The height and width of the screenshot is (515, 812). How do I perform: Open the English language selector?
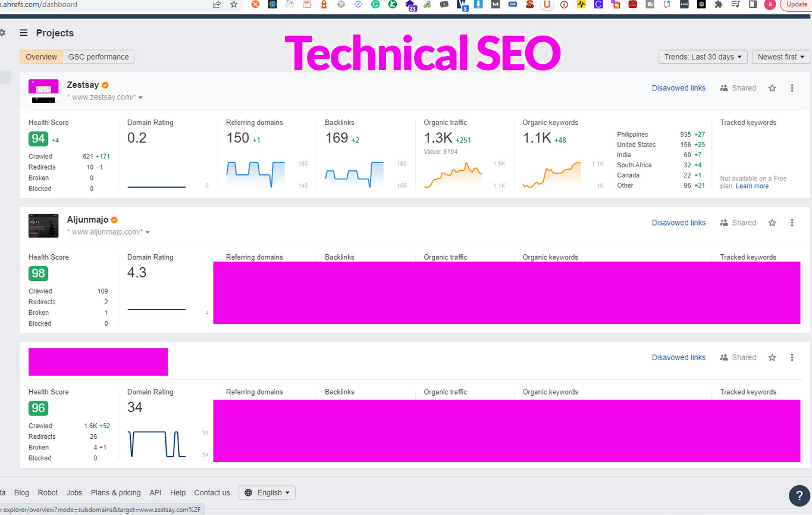pyautogui.click(x=267, y=492)
